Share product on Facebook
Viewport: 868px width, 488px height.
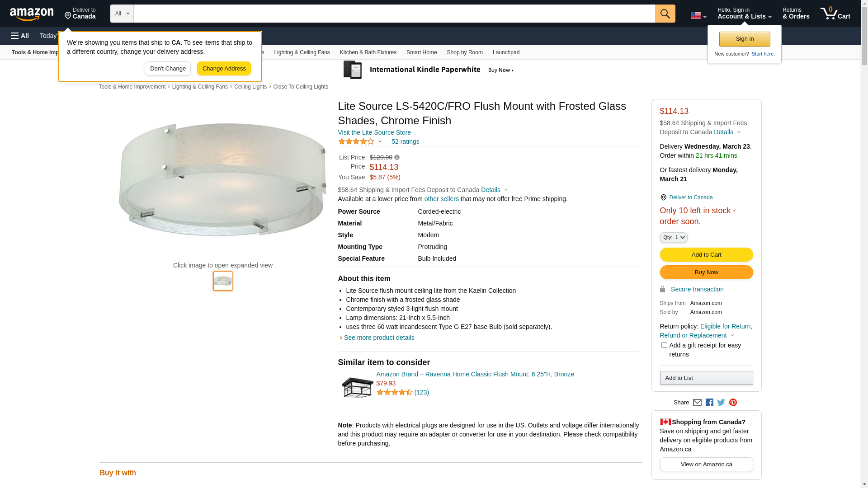tap(709, 403)
